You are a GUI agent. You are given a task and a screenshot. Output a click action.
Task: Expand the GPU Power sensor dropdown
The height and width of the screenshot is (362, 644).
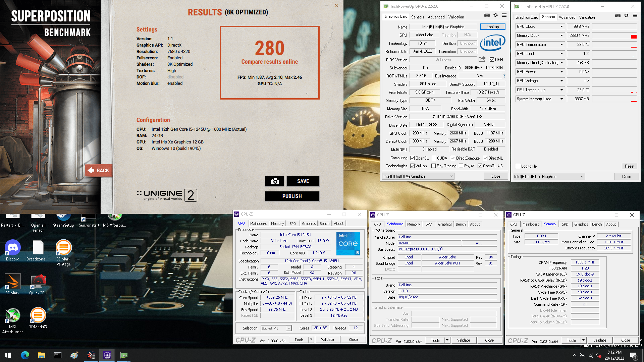561,72
